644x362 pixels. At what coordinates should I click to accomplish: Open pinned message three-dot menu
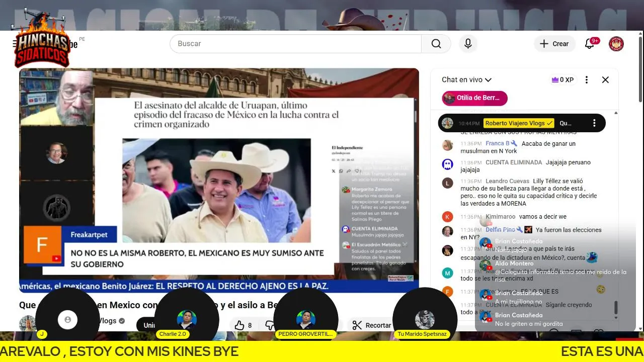point(594,123)
